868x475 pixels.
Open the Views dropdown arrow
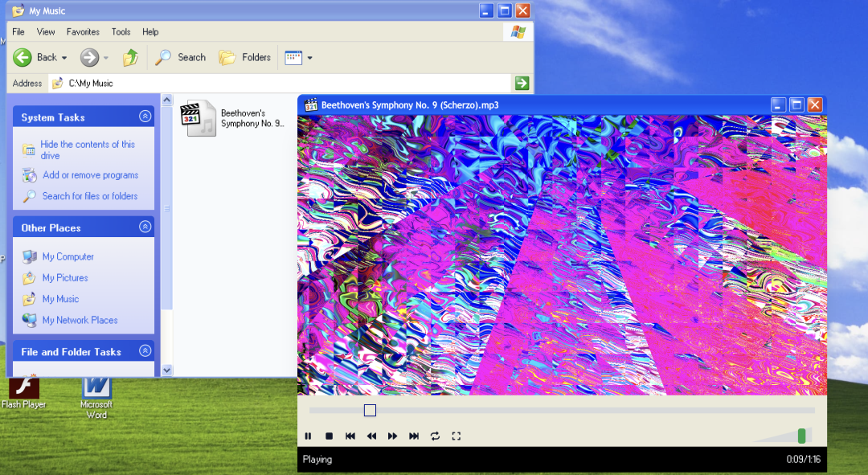click(309, 58)
